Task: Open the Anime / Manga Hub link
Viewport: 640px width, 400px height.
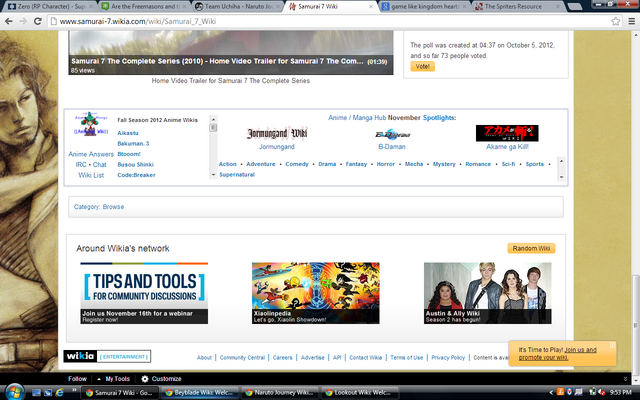Action: pyautogui.click(x=357, y=118)
